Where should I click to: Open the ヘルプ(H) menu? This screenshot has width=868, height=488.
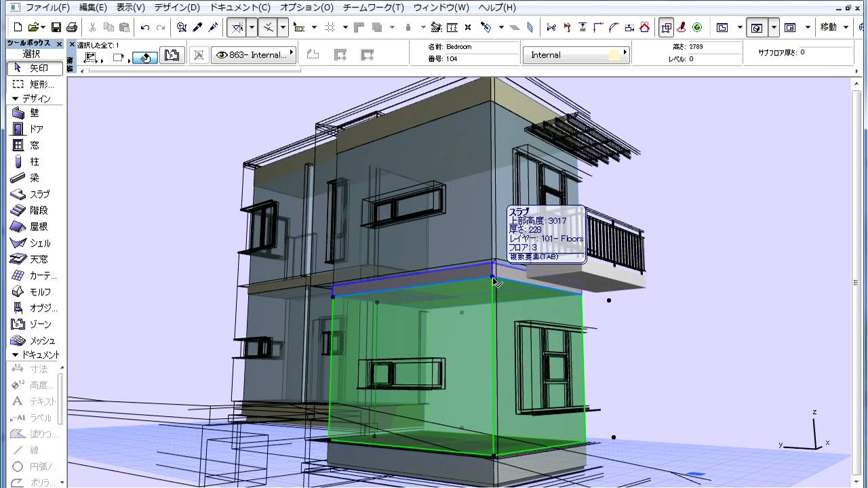[x=497, y=7]
